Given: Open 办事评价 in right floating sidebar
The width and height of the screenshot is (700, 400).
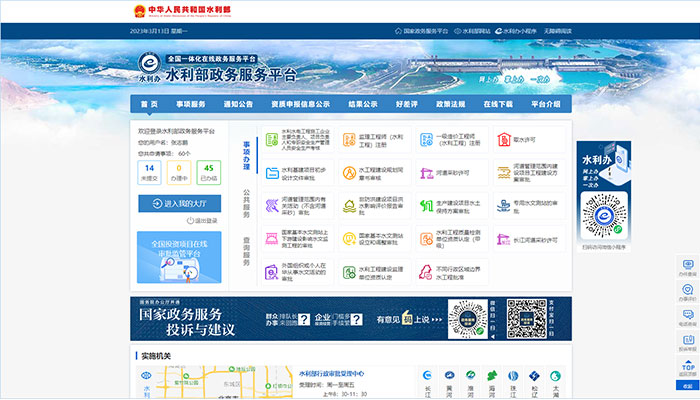Looking at the screenshot, I should [688, 292].
